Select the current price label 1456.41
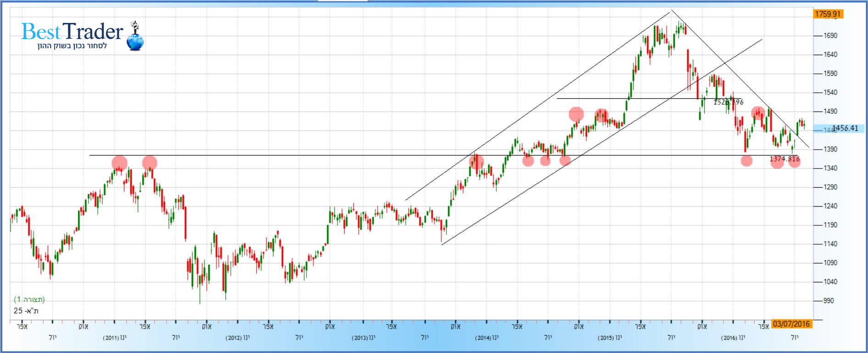The height and width of the screenshot is (353, 868). point(845,129)
